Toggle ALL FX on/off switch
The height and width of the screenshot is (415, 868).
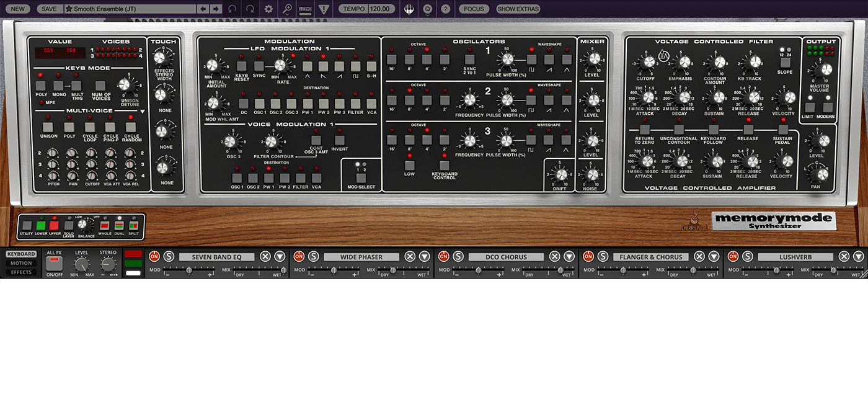click(x=55, y=263)
